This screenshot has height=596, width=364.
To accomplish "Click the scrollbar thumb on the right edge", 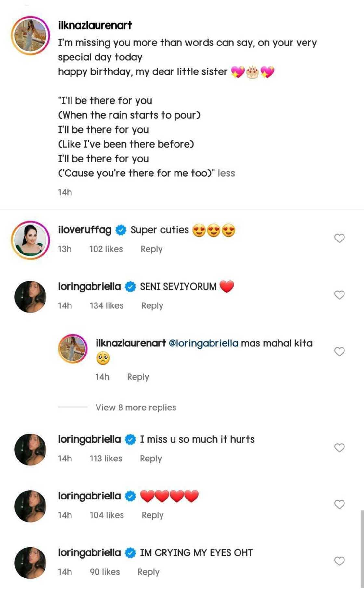I will point(362,549).
